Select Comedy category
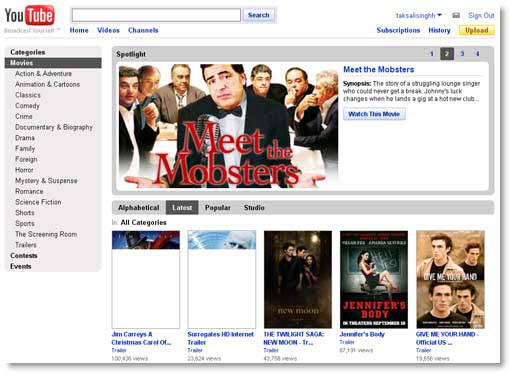 [x=27, y=106]
